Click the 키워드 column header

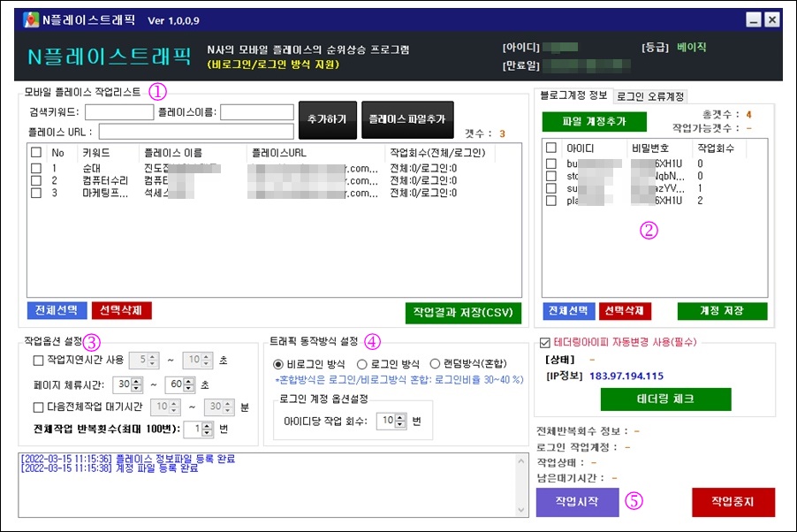click(x=96, y=153)
